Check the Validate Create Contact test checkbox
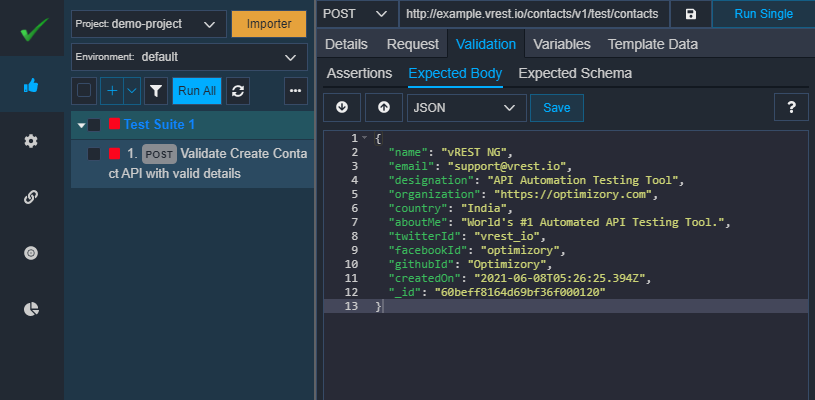The height and width of the screenshot is (400, 815). [x=94, y=154]
